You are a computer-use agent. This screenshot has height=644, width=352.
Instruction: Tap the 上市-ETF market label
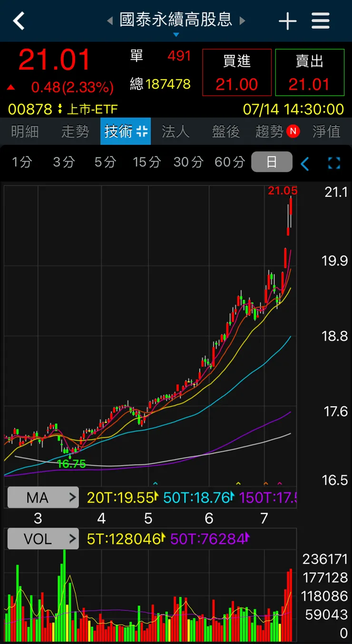click(92, 109)
